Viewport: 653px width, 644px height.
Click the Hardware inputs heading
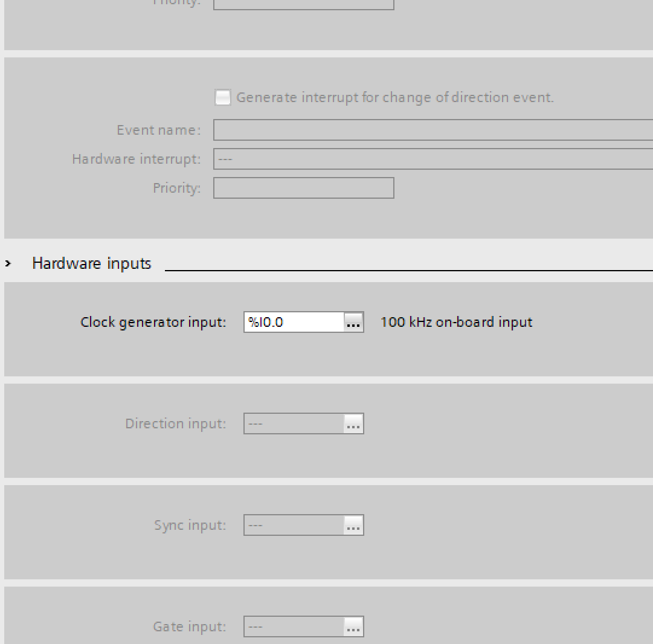tap(92, 263)
